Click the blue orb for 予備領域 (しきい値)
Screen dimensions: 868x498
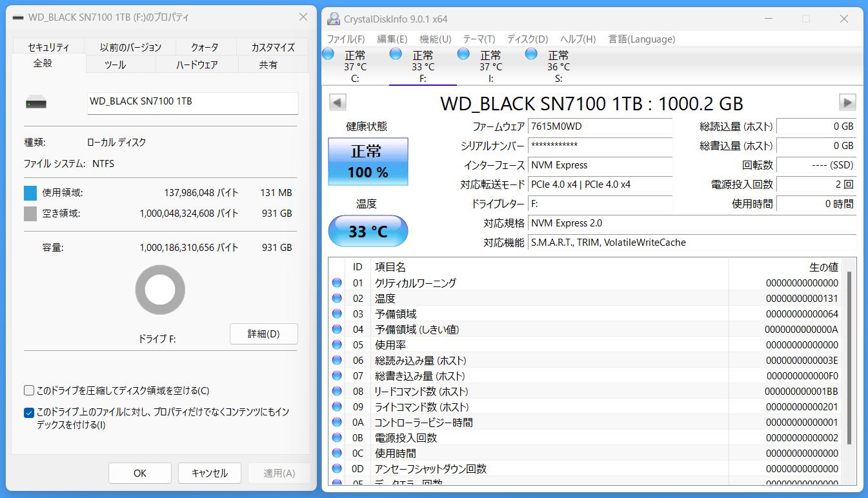click(x=337, y=329)
